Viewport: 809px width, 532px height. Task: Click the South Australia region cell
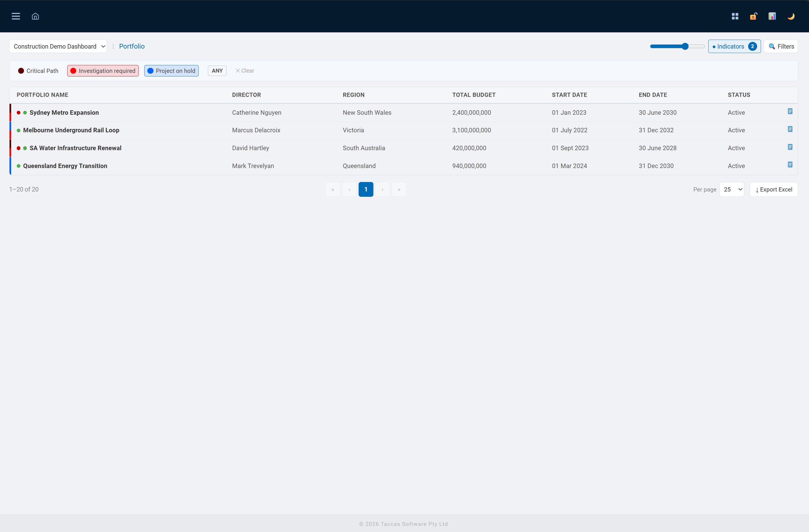point(364,148)
